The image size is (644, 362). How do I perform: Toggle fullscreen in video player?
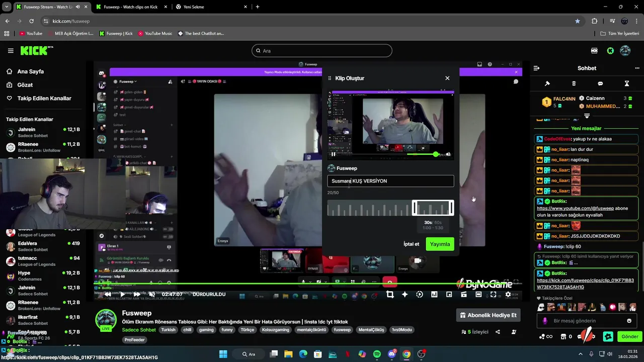click(493, 295)
